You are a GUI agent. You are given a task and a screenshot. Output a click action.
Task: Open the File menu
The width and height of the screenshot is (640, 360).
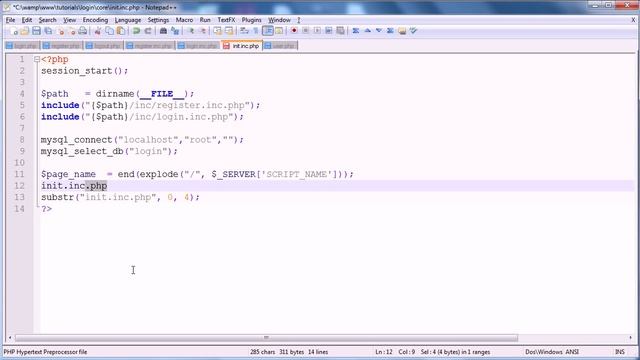(x=10, y=20)
